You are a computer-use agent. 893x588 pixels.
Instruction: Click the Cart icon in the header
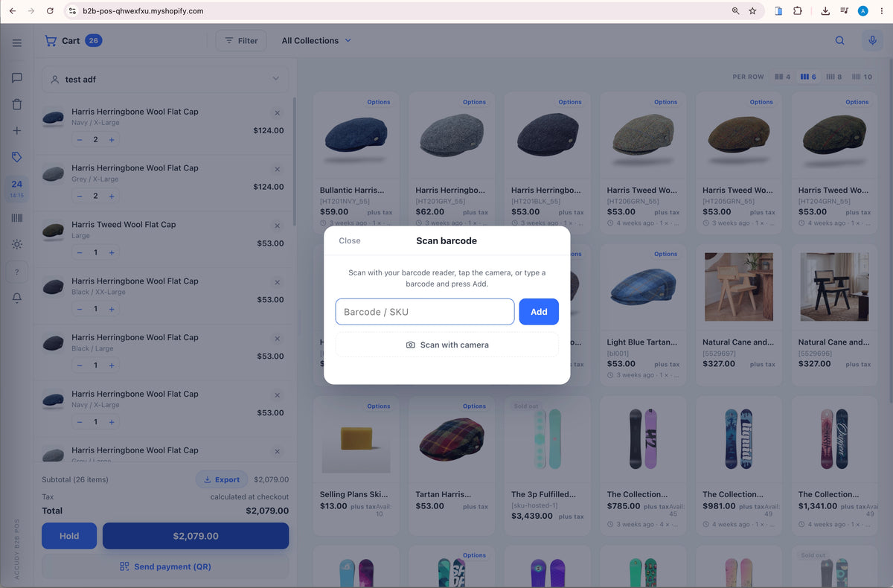pos(51,41)
